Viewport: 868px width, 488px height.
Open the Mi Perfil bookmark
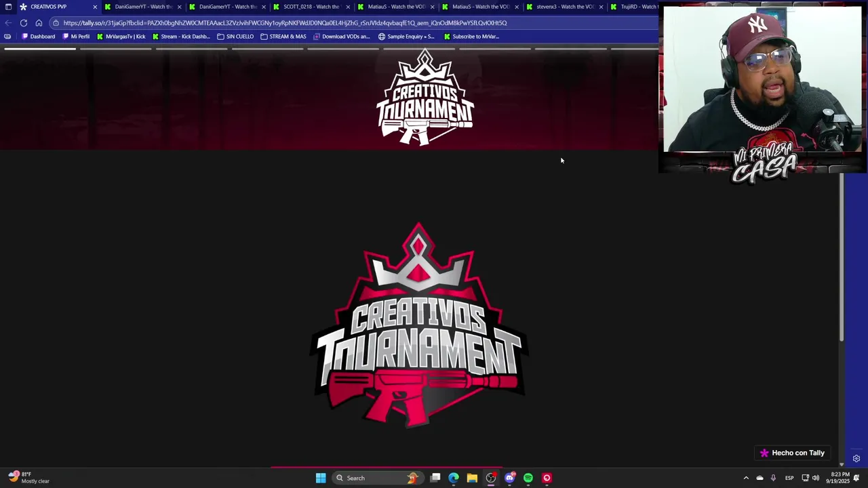coord(76,37)
